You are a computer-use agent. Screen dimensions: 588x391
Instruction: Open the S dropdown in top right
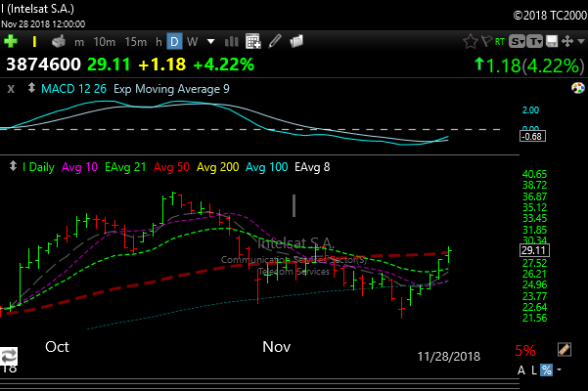[516, 41]
